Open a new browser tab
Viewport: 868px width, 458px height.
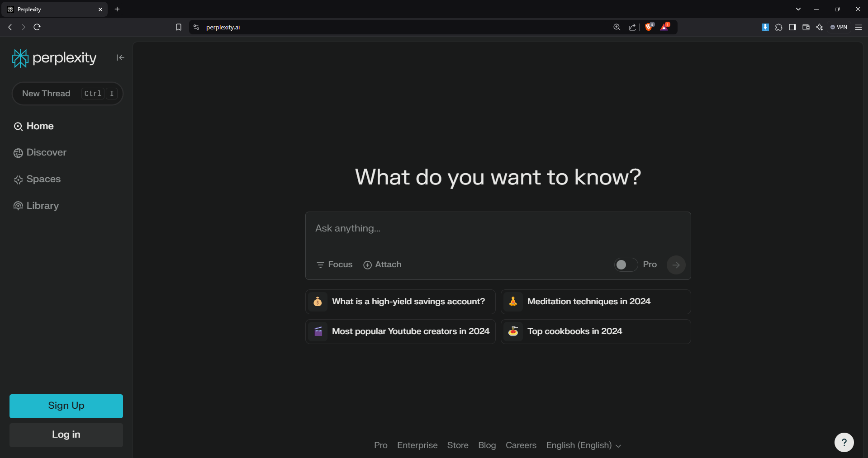[117, 9]
